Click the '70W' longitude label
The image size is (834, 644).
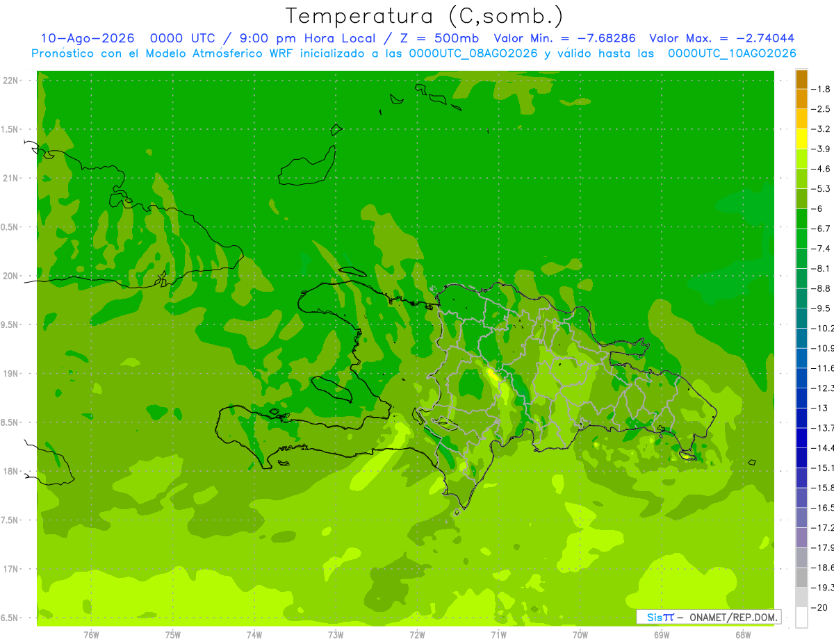pos(580,635)
